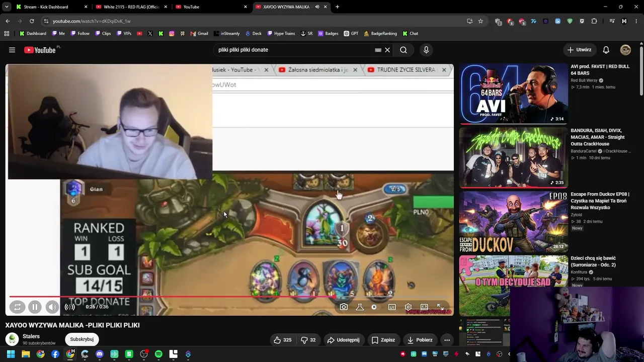Open the Gmail bookmark
The height and width of the screenshot is (362, 644).
[199, 34]
